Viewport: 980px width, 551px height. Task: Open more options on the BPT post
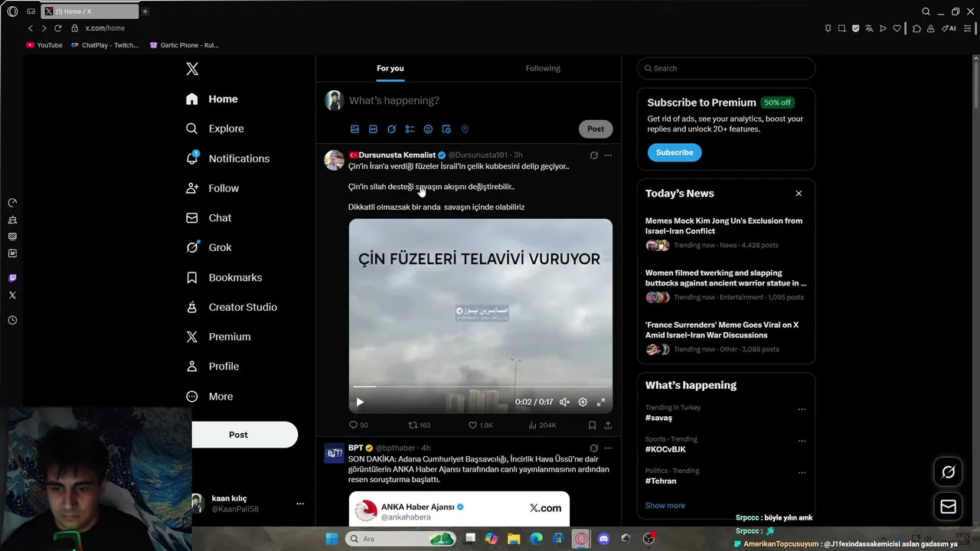point(608,448)
